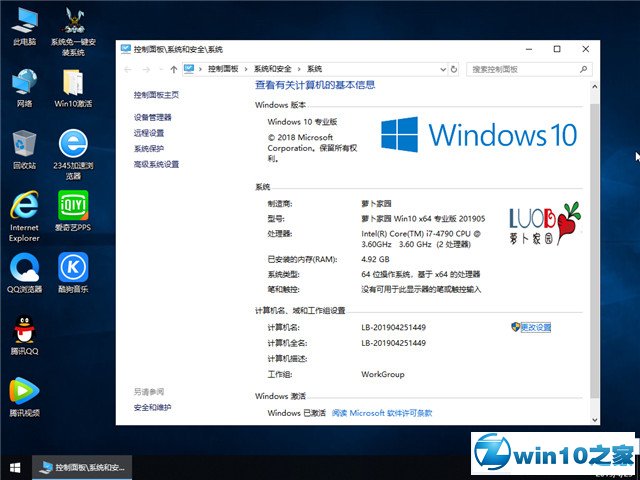
Task: Open the 此电脑 desktop icon
Action: coord(24,26)
